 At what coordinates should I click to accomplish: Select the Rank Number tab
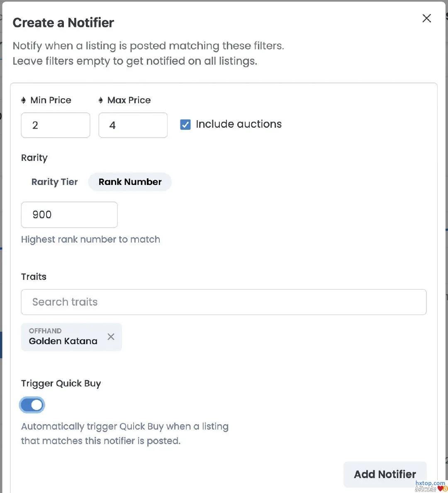point(130,182)
